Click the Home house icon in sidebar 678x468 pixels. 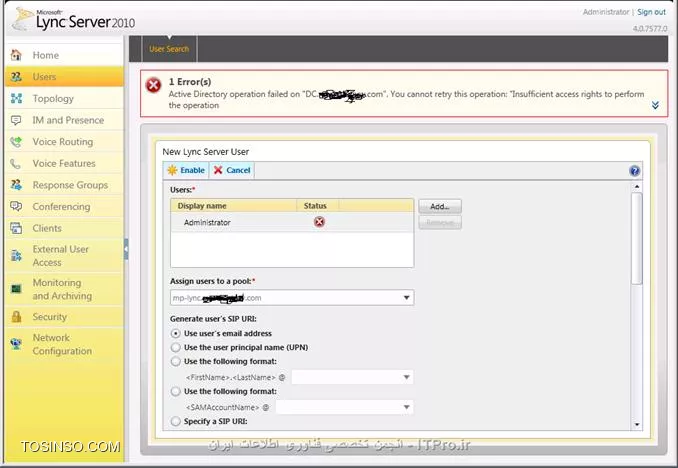click(x=16, y=55)
